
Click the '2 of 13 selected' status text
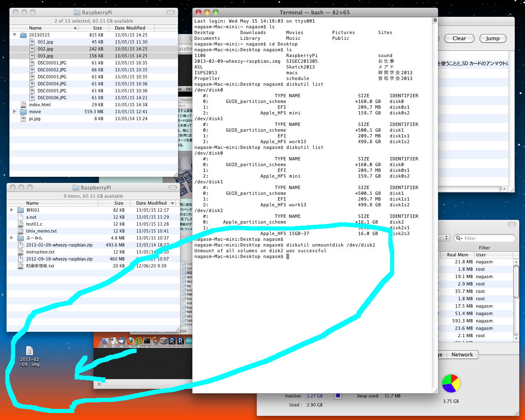[94, 21]
